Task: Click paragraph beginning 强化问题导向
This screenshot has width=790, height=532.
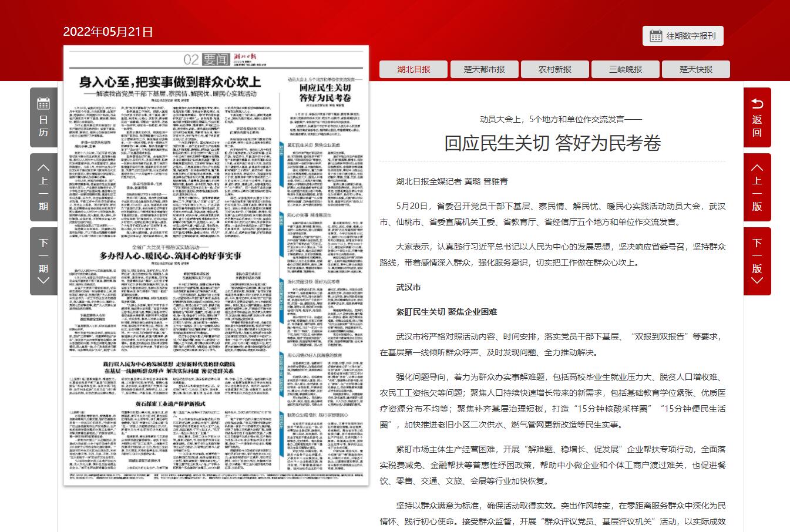Action: (552, 401)
